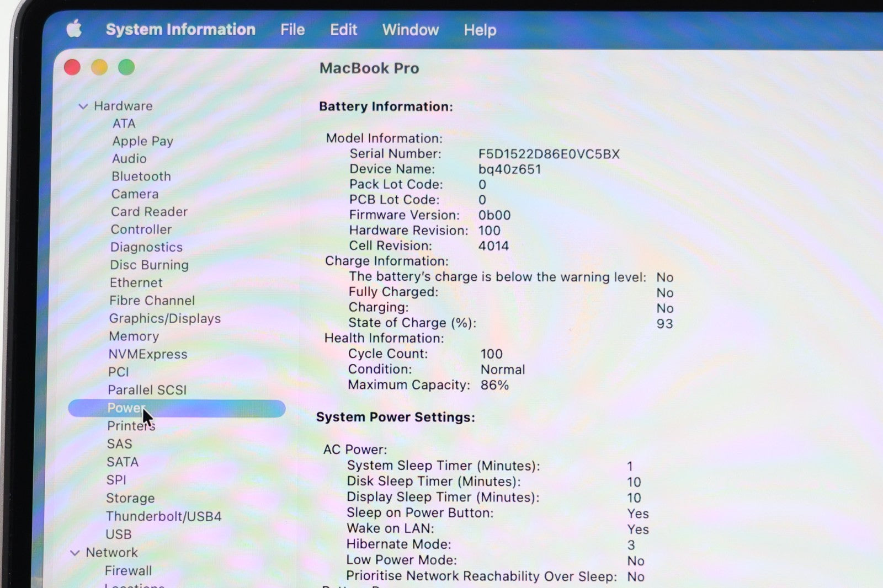Show Memory hardware details
Screen dimensions: 883x588
[134, 336]
